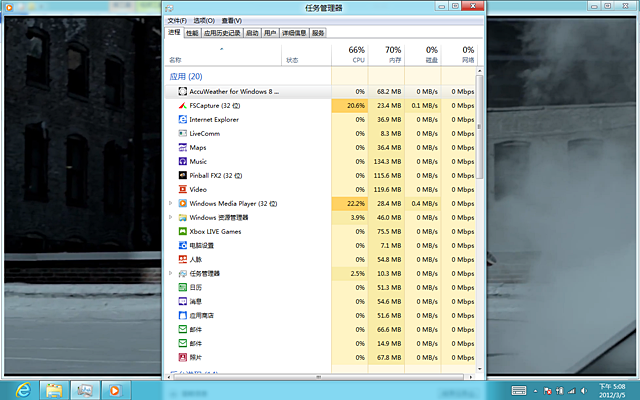Click the horizontal scrollbar thumb at bottom

318,377
